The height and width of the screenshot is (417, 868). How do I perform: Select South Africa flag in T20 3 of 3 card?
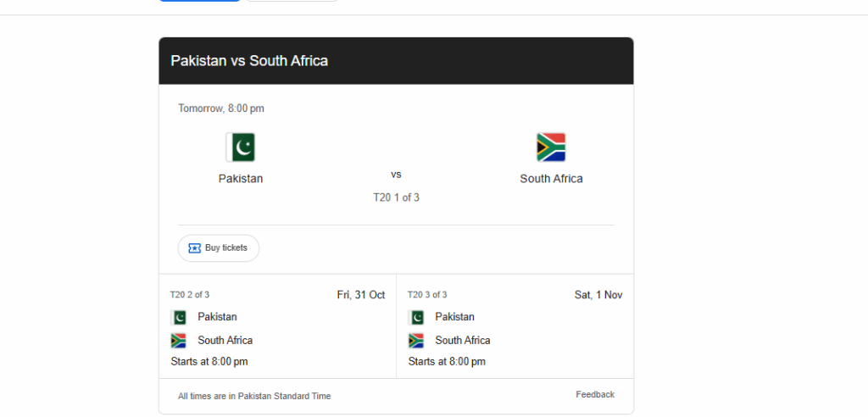[416, 341]
